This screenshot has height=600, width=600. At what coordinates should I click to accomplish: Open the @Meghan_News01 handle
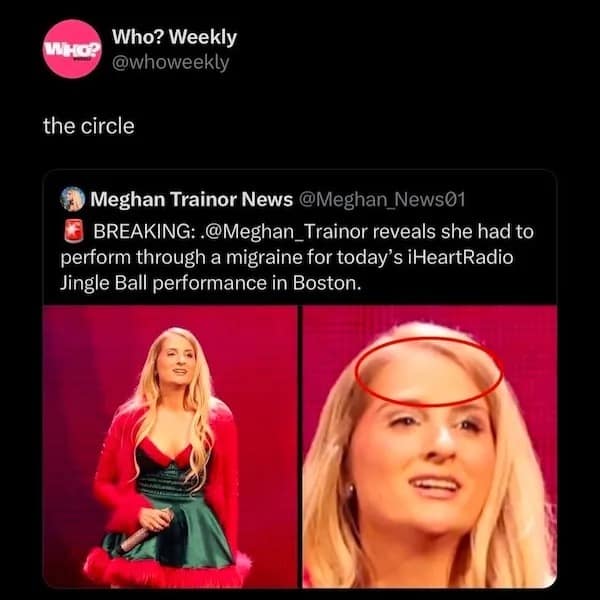pos(382,199)
